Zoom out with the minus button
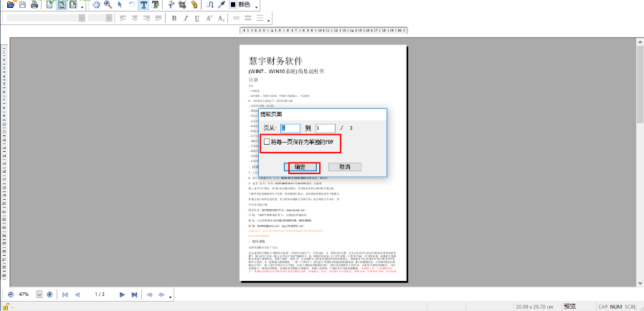644x311 pixels. point(11,295)
